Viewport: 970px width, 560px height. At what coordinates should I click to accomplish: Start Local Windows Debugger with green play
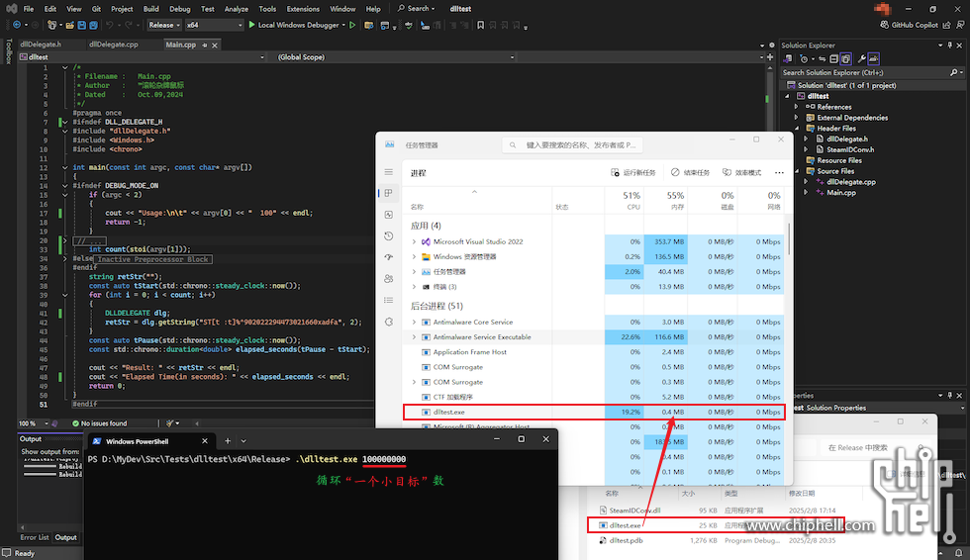tap(294, 26)
